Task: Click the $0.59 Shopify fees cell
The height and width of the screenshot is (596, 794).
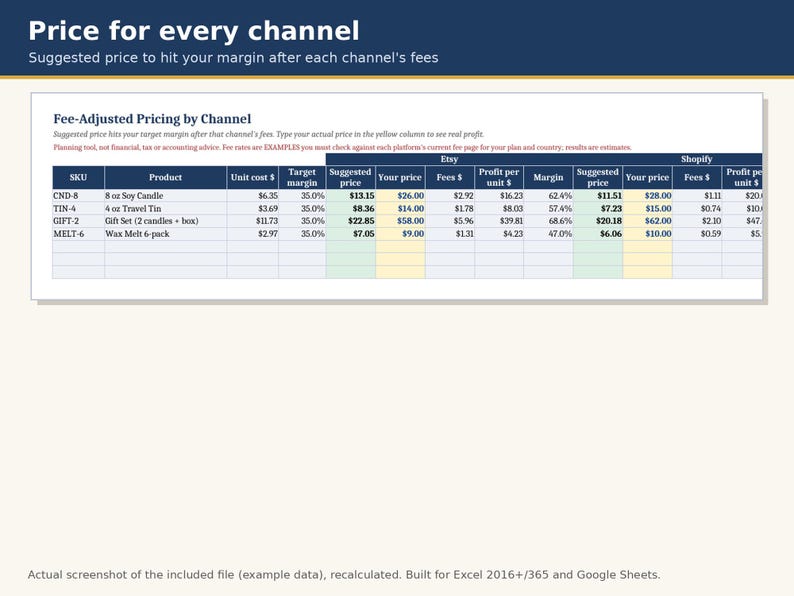Action: pos(697,234)
